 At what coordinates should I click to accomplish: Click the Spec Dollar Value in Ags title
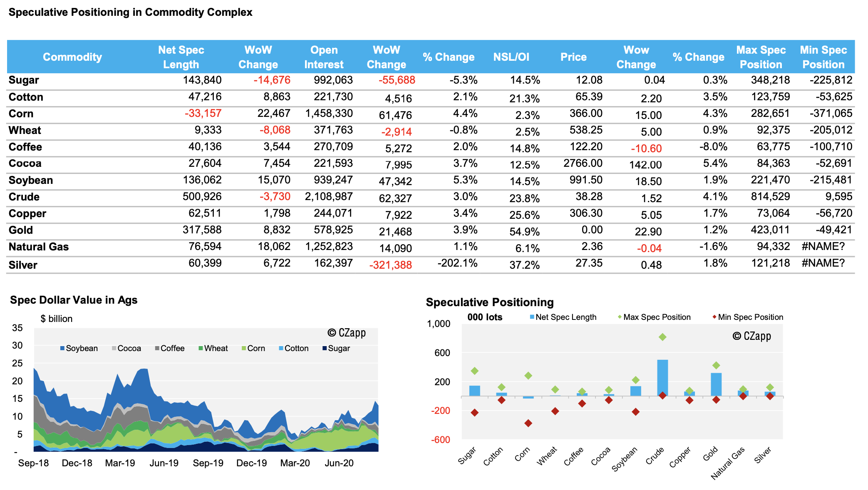(x=74, y=300)
